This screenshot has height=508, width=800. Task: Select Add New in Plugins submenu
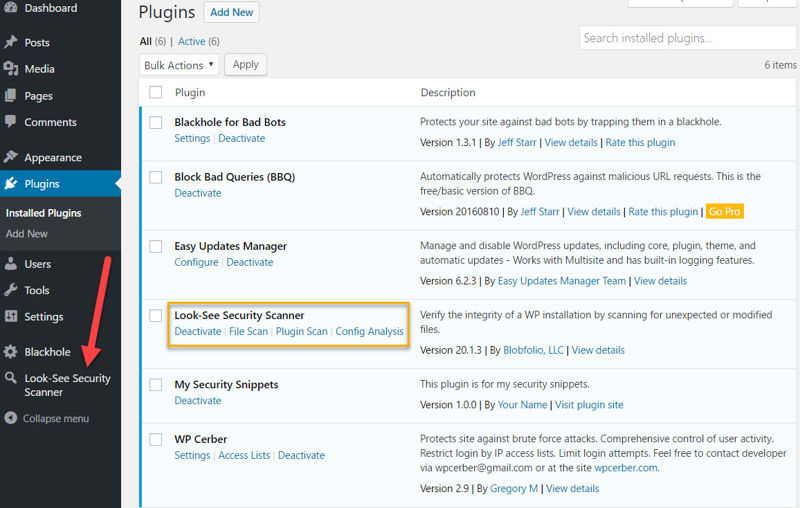click(27, 234)
